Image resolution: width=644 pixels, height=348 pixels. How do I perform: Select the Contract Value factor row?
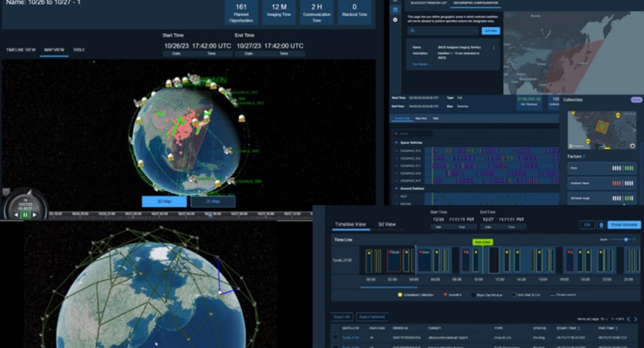(601, 183)
